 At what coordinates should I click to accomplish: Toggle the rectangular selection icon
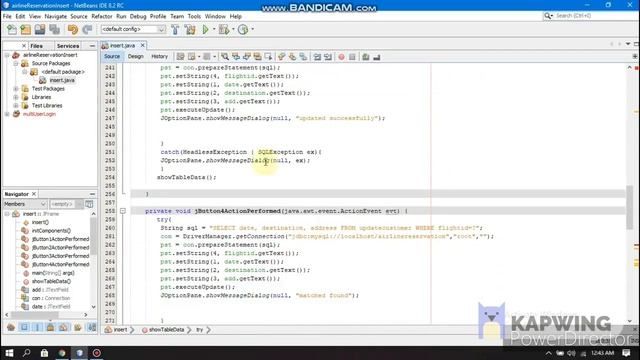(x=268, y=57)
